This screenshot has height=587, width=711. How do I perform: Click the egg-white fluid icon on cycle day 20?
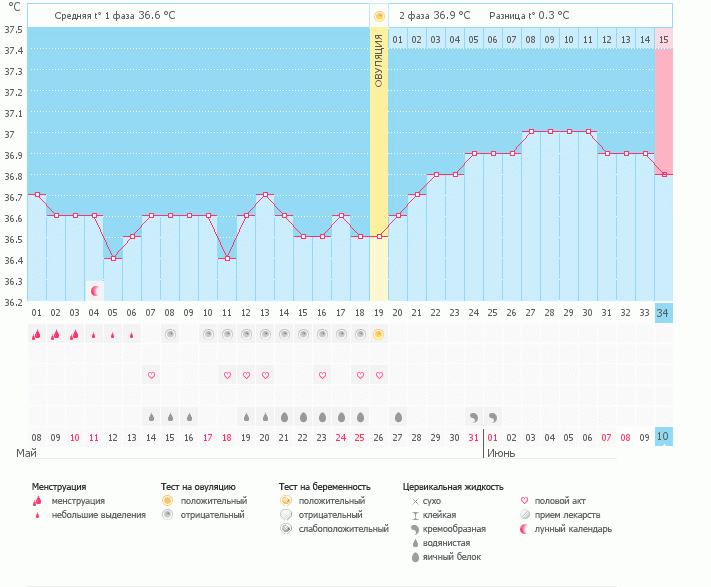(398, 416)
